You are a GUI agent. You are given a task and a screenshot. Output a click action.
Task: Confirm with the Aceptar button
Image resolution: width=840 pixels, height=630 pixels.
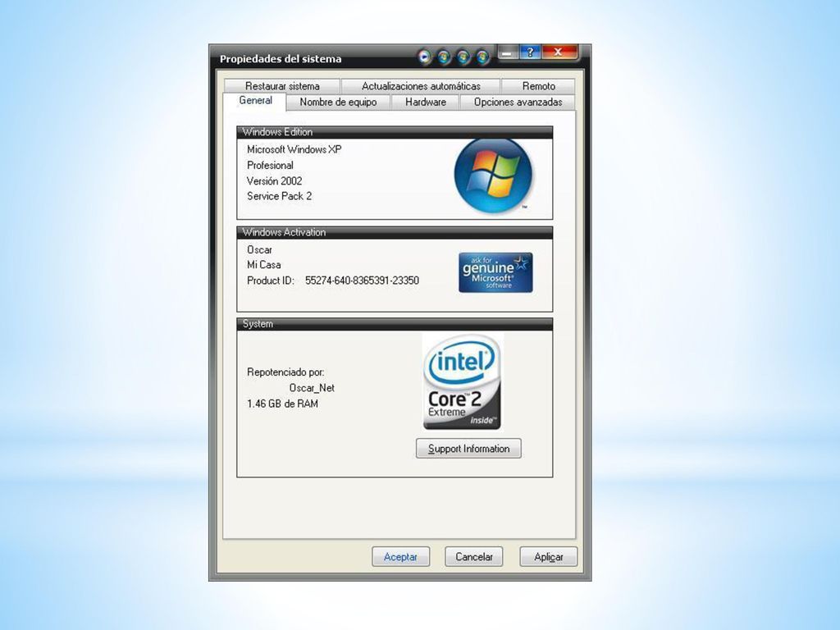400,557
